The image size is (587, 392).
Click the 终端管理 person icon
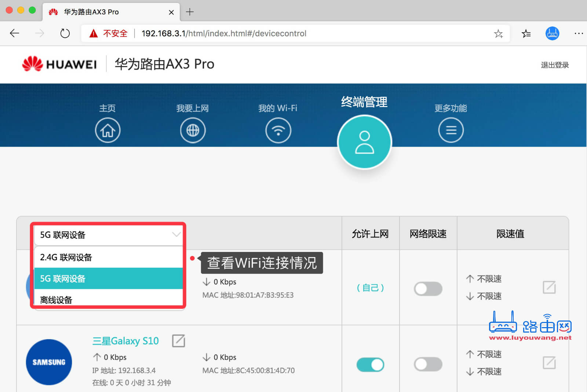pyautogui.click(x=364, y=142)
